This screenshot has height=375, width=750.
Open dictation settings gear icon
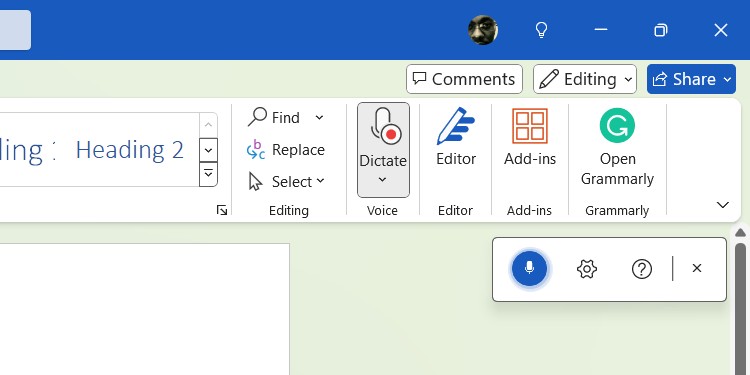[587, 269]
